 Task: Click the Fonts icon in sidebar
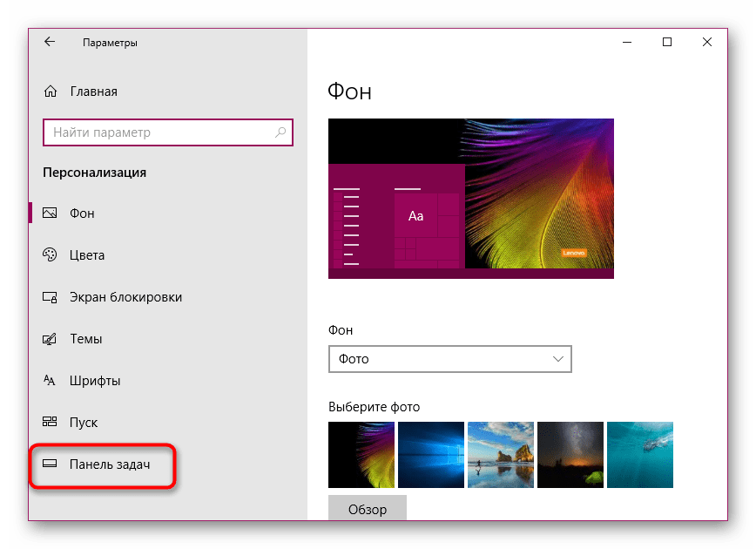coord(50,381)
